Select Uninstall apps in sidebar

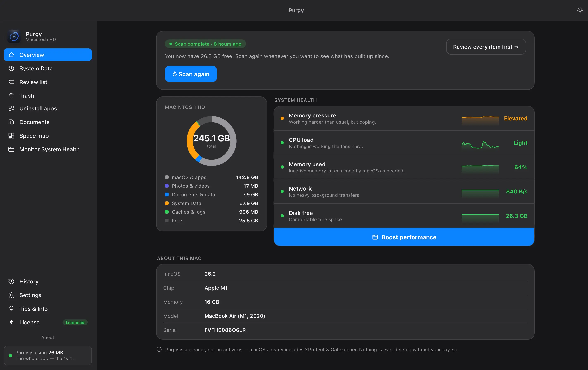(48, 108)
